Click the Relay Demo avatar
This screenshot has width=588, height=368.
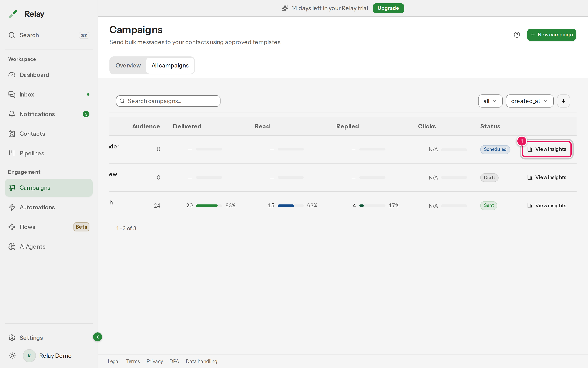pos(29,356)
